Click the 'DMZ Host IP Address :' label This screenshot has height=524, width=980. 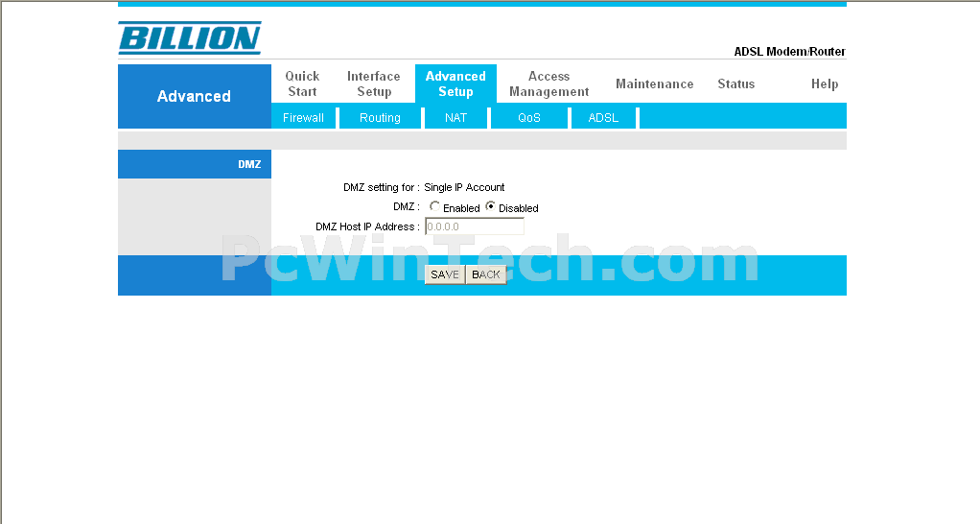coord(367,226)
